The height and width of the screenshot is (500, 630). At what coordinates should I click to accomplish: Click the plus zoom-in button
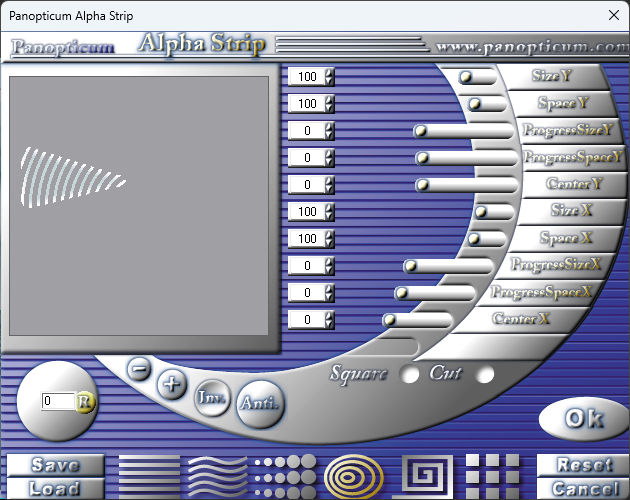point(172,385)
